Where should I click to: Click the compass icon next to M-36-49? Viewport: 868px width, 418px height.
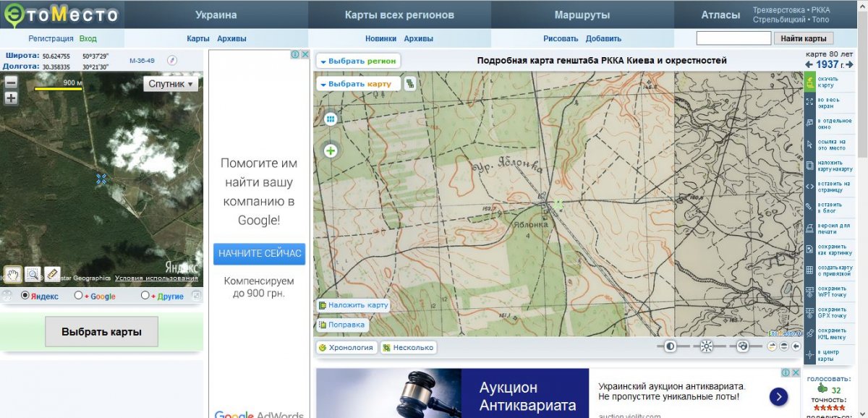click(x=172, y=61)
